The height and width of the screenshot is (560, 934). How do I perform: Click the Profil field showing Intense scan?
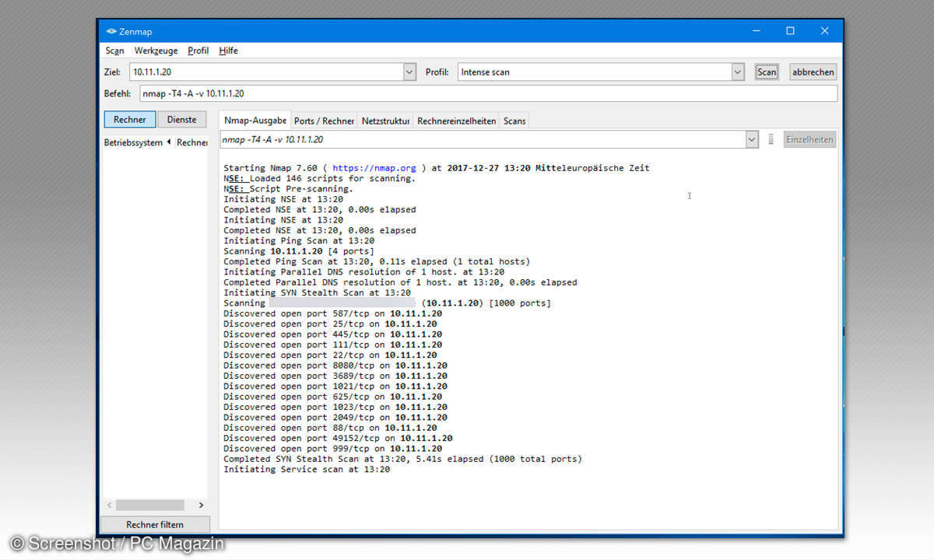click(x=594, y=72)
